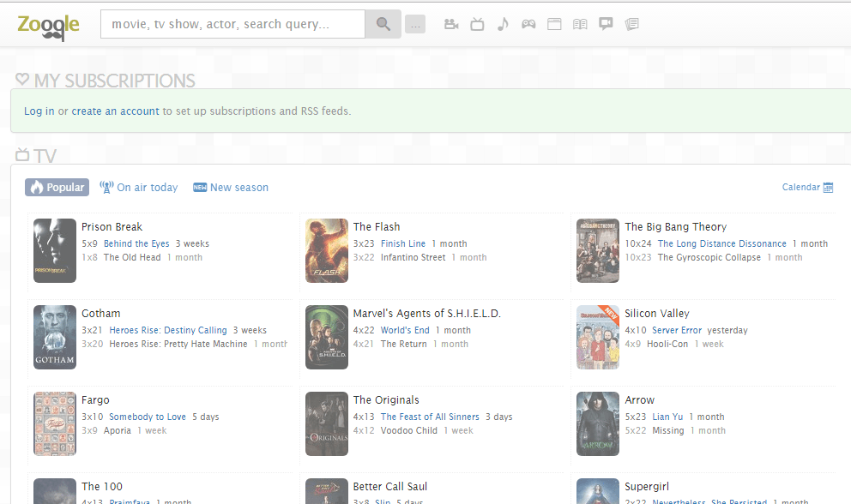
Task: Open Marvel's Agents of S.H.I.E.L.D. title
Action: (427, 314)
